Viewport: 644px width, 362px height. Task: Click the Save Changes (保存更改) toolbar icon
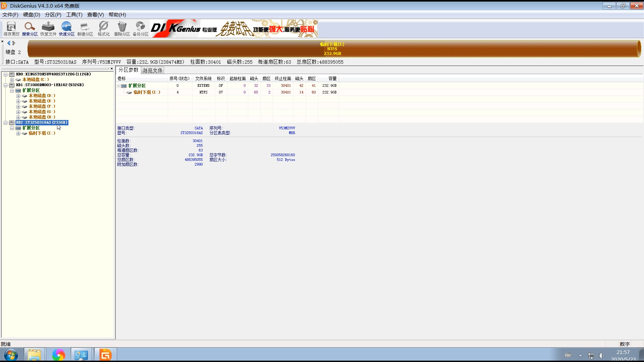point(11,28)
